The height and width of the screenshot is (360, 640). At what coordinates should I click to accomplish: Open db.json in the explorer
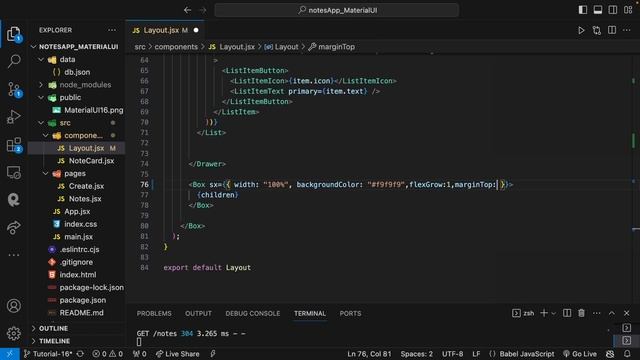[77, 72]
